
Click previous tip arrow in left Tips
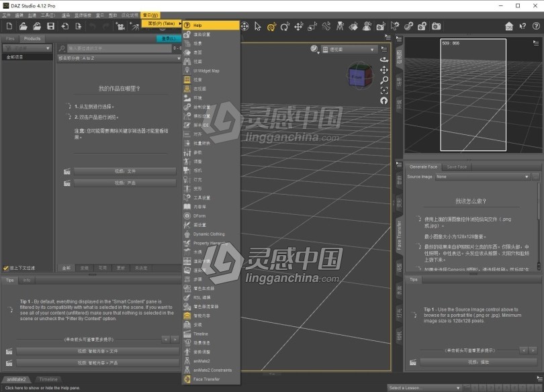(166, 340)
